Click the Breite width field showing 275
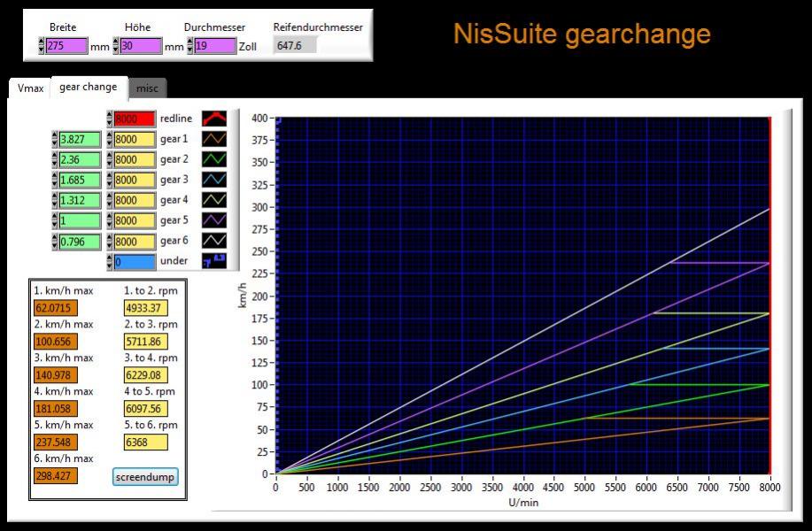The width and height of the screenshot is (812, 531). pos(67,46)
